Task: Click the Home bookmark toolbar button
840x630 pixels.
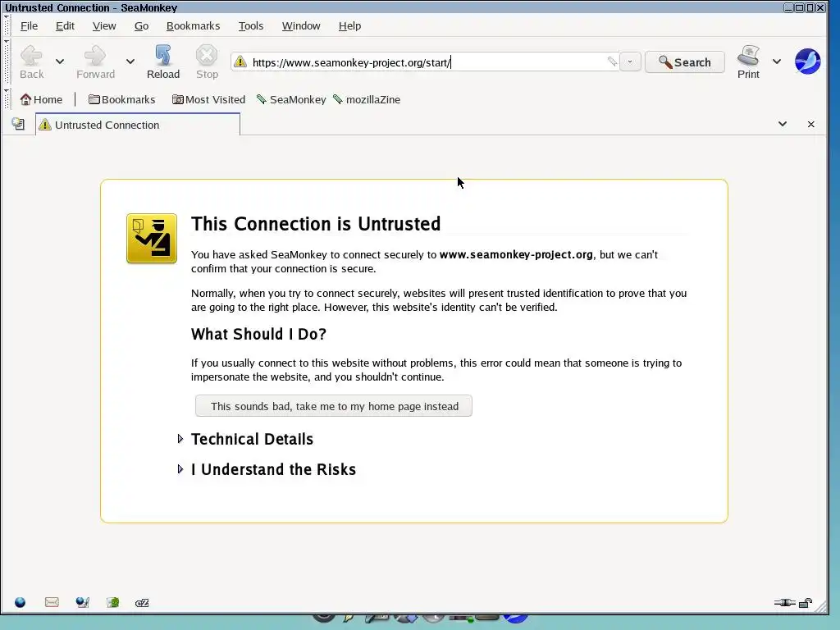Action: point(41,99)
